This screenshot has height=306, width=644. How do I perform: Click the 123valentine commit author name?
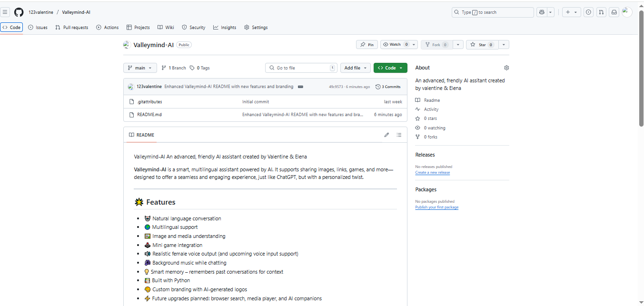pos(149,87)
